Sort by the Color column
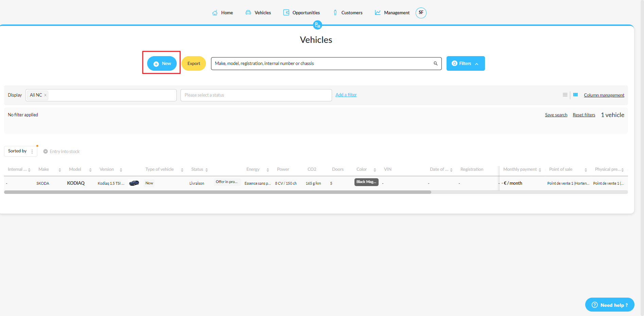 tap(375, 170)
